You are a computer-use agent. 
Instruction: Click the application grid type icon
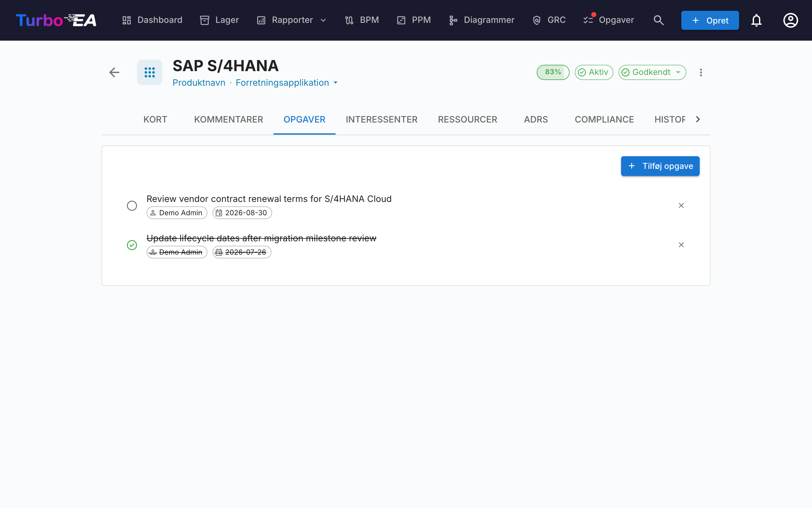tap(150, 72)
